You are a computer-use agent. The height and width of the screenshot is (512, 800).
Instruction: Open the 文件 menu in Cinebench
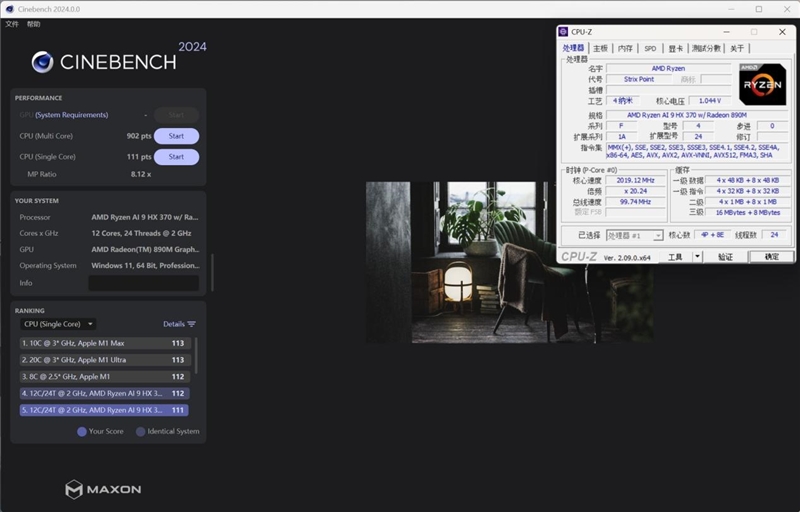click(x=12, y=24)
